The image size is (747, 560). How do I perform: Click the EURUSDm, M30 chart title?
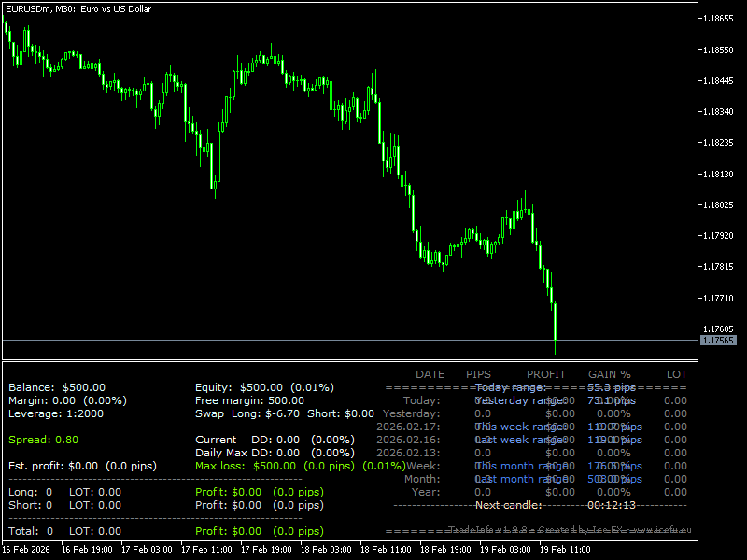tap(78, 9)
